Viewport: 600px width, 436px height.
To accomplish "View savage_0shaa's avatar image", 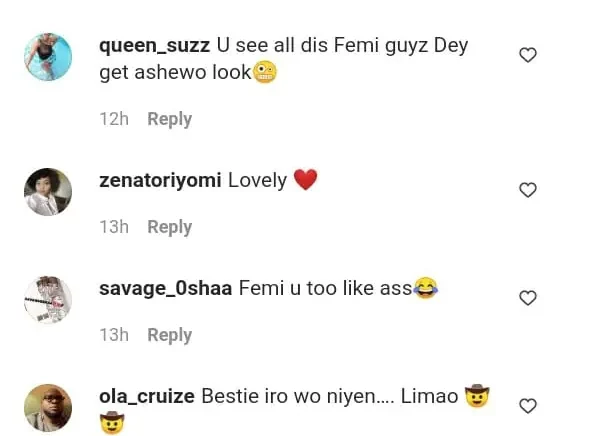I will [x=48, y=299].
